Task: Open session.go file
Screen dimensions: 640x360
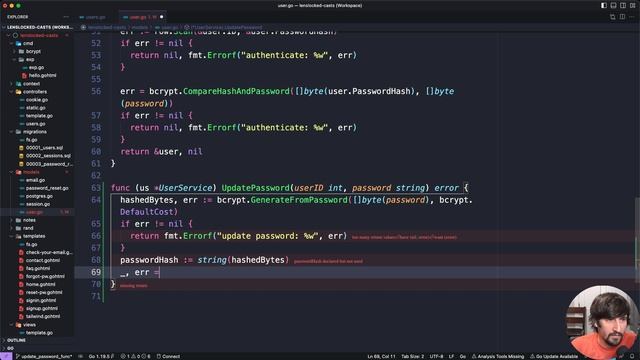Action: pos(38,204)
